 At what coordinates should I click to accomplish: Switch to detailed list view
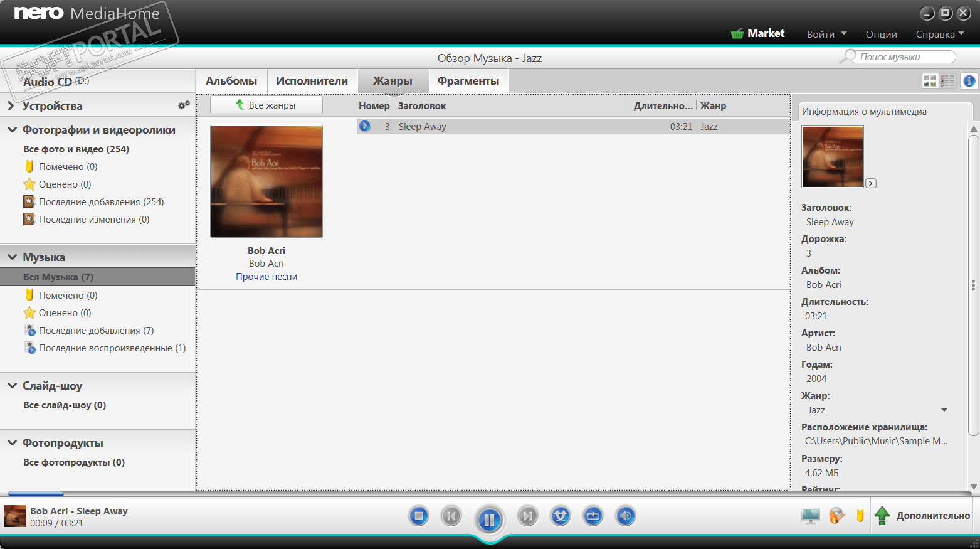click(947, 81)
